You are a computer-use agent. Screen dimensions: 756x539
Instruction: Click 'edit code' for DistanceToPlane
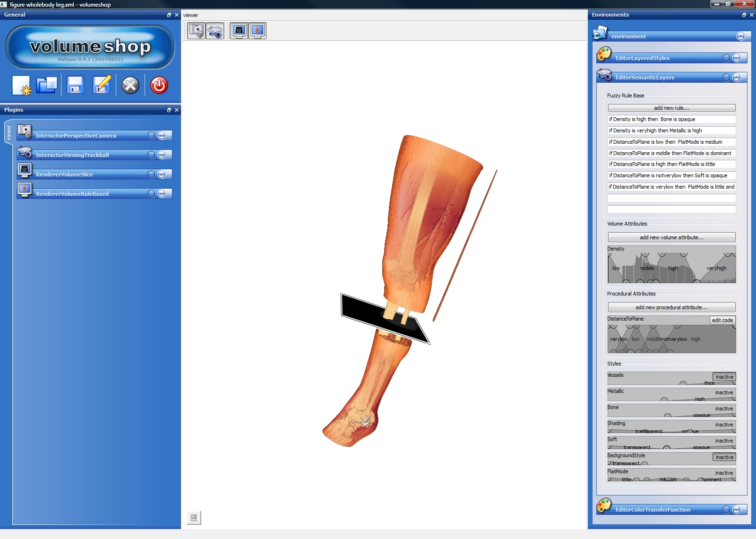click(x=722, y=320)
